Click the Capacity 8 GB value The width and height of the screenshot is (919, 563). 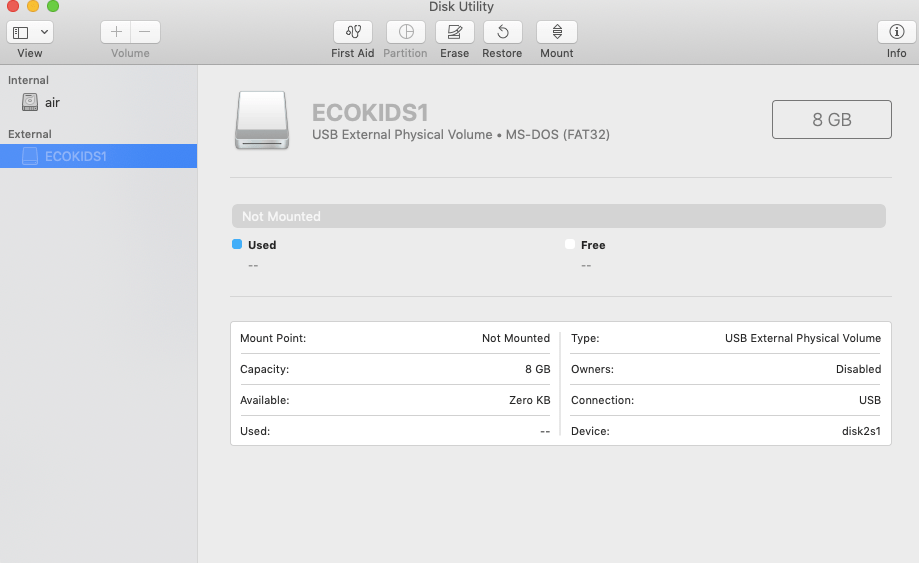click(537, 369)
